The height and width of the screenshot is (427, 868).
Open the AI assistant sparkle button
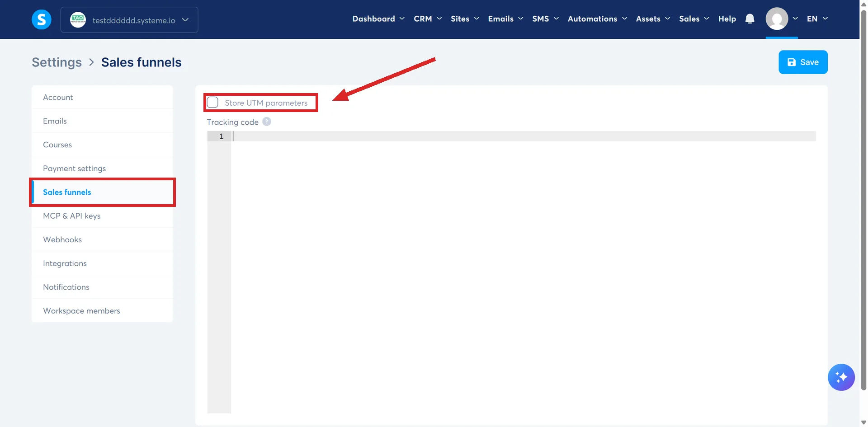(841, 377)
